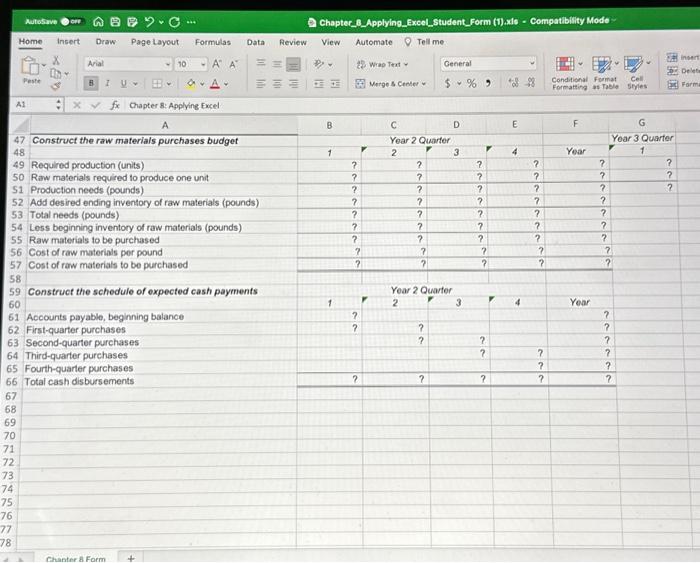Click the Align Right icon
This screenshot has width=700, height=563.
point(293,83)
